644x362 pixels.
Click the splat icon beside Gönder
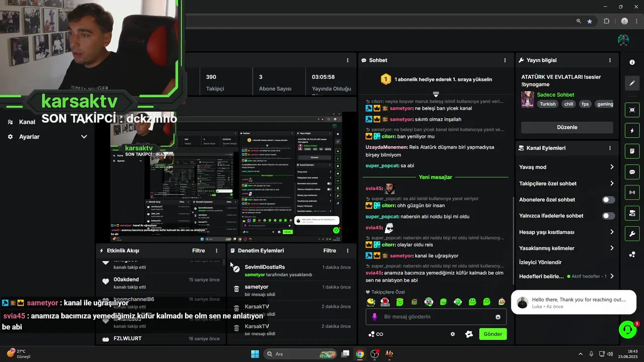tap(469, 334)
